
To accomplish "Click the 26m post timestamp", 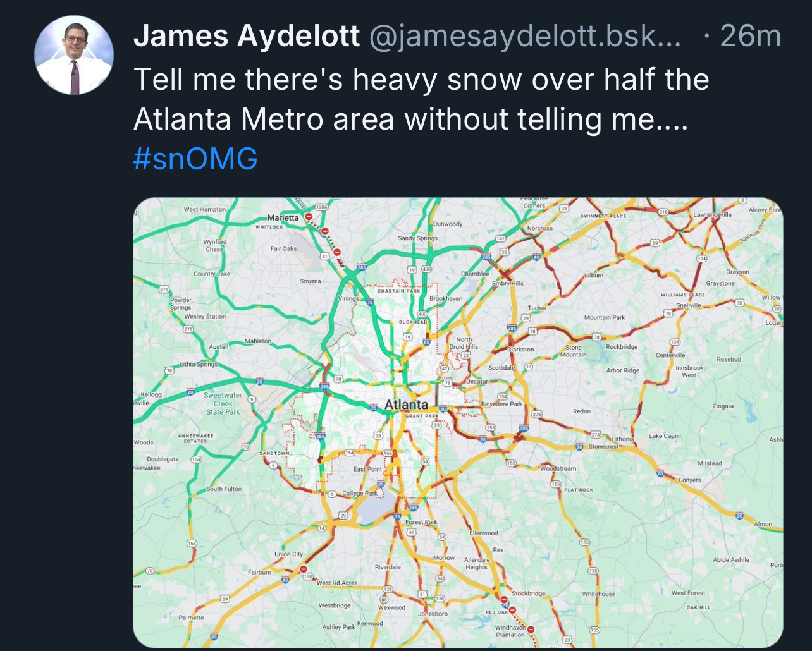I will click(x=750, y=36).
